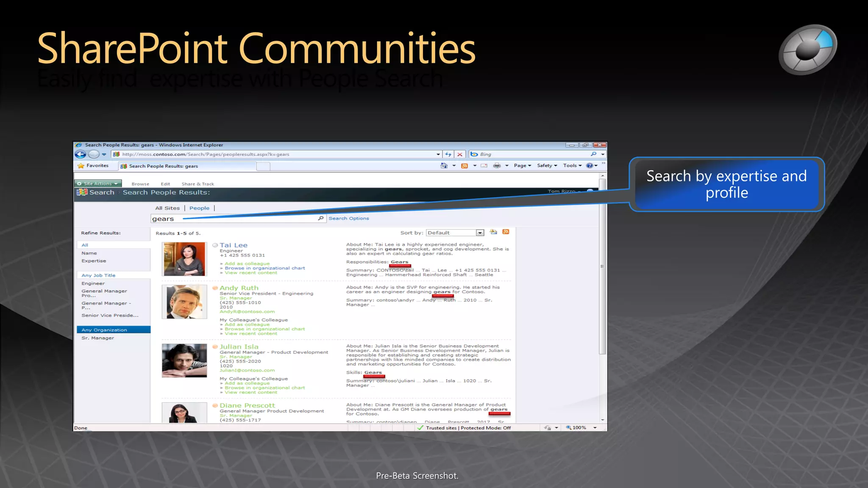Click the Refresh page icon
This screenshot has height=488, width=868.
click(448, 154)
